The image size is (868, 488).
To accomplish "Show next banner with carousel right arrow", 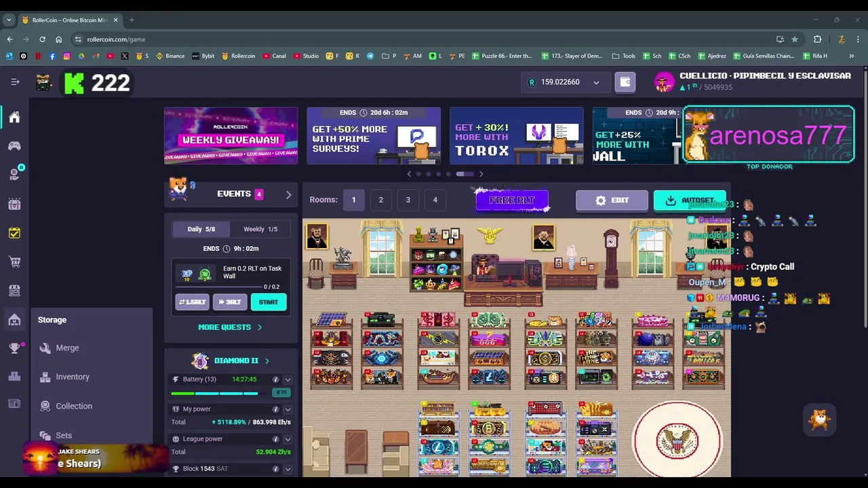I will [481, 174].
